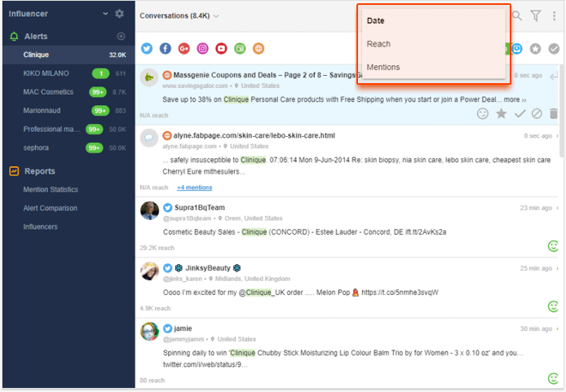Viewport: 566px width, 392px height.
Task: Reply to Massgenie mention arrow icon
Action: (554, 76)
